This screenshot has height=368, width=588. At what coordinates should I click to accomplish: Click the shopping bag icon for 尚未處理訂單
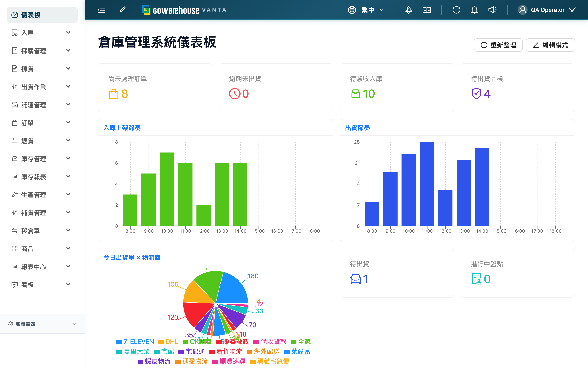coord(114,94)
